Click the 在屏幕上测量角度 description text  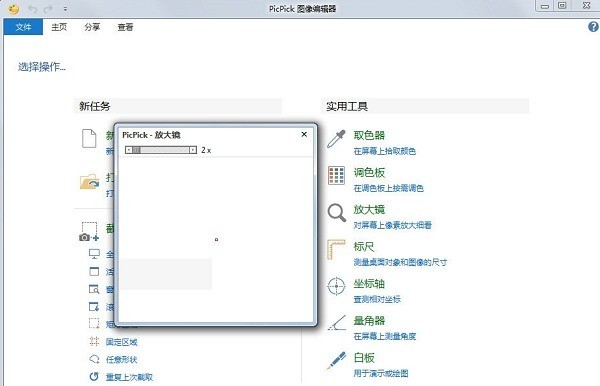(x=385, y=336)
